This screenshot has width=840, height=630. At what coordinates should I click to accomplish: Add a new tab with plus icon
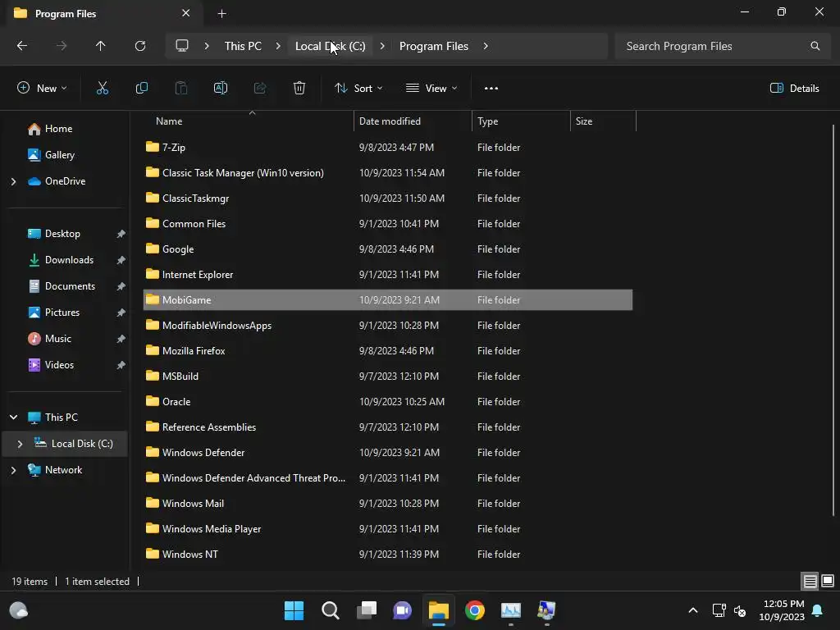click(x=221, y=14)
